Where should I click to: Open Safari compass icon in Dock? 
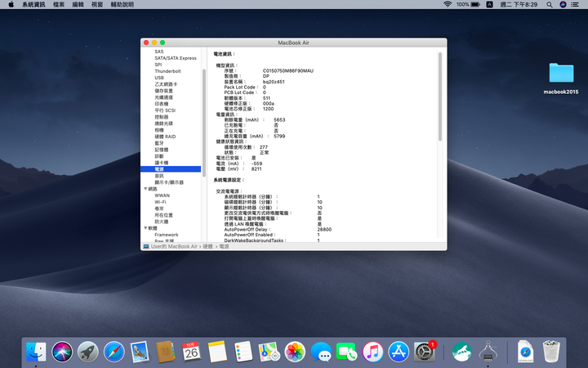[x=114, y=352]
